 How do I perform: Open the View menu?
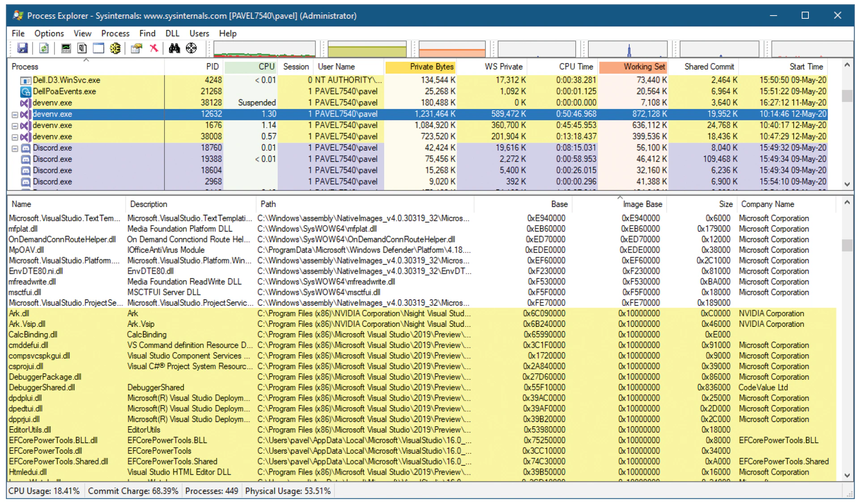point(82,34)
